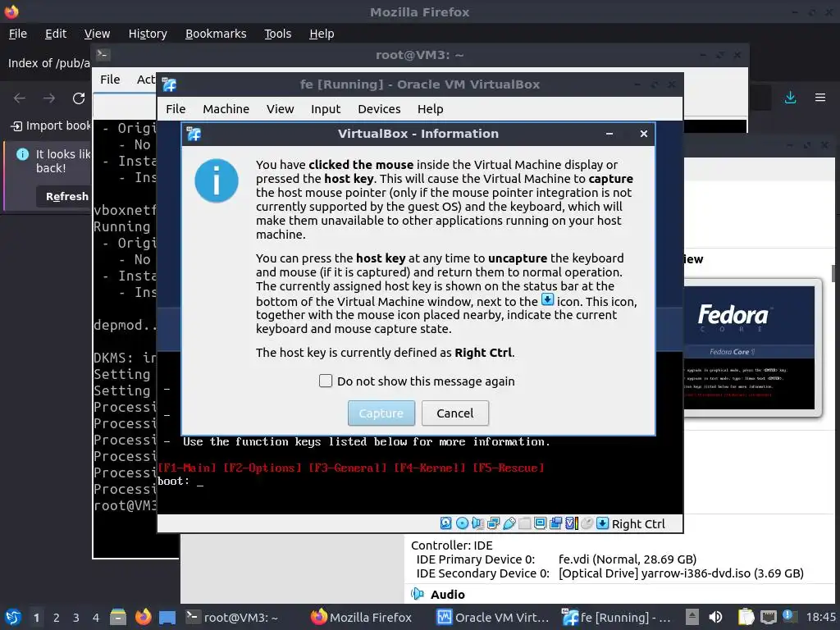Switch to workspace 3
The width and height of the screenshot is (840, 630).
pyautogui.click(x=76, y=618)
